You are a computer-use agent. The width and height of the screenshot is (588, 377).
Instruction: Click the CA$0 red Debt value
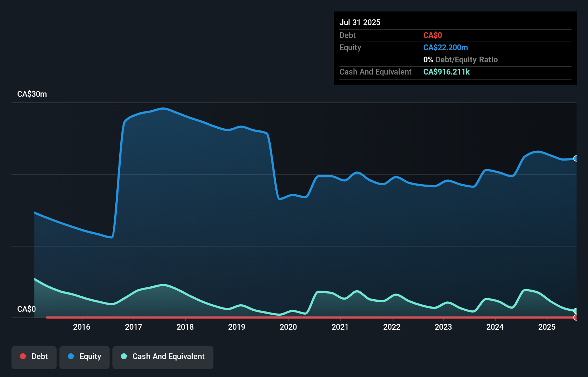[x=433, y=35]
